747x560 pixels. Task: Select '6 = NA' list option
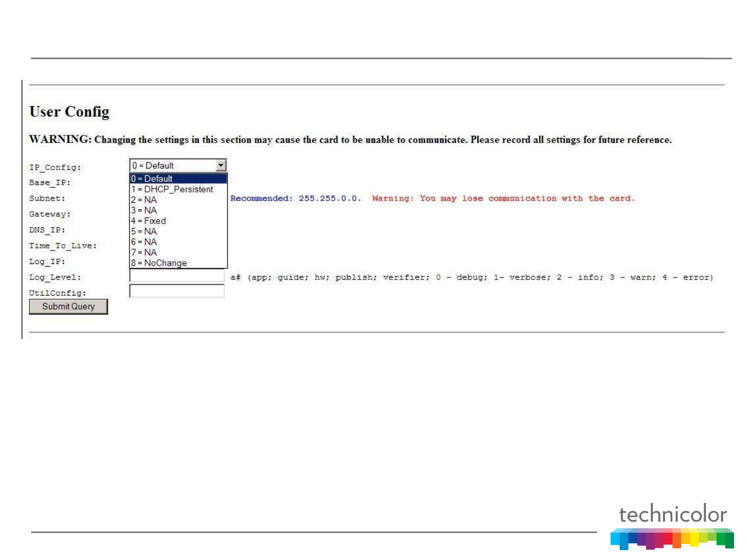178,242
